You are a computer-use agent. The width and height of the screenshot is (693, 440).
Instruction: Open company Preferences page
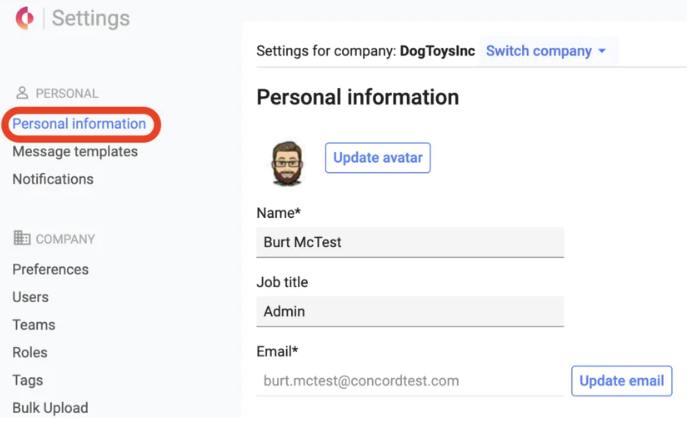[50, 269]
